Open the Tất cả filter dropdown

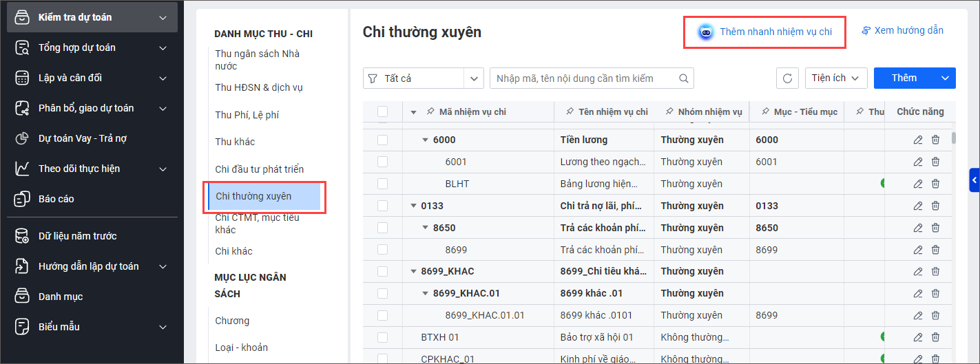tap(423, 78)
